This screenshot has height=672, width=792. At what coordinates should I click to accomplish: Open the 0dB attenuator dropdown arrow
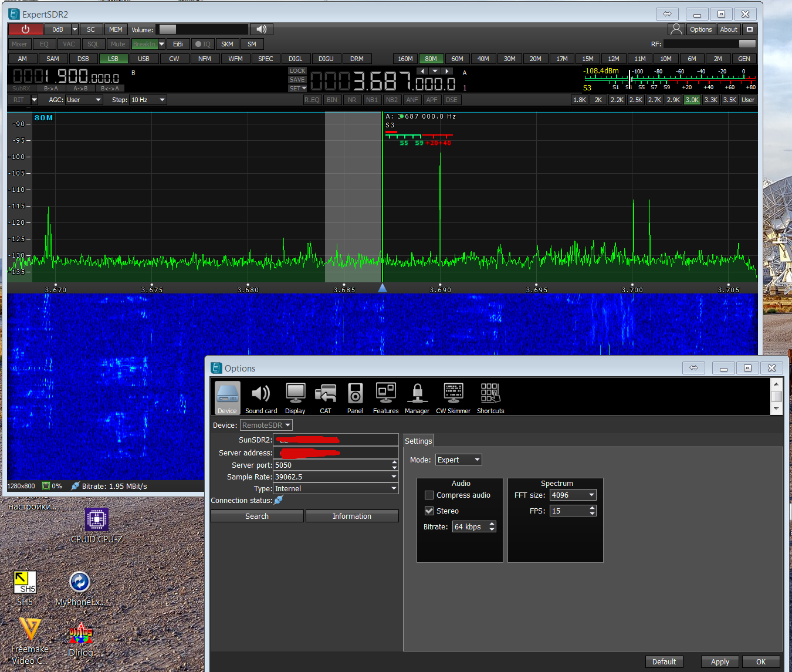pos(75,29)
